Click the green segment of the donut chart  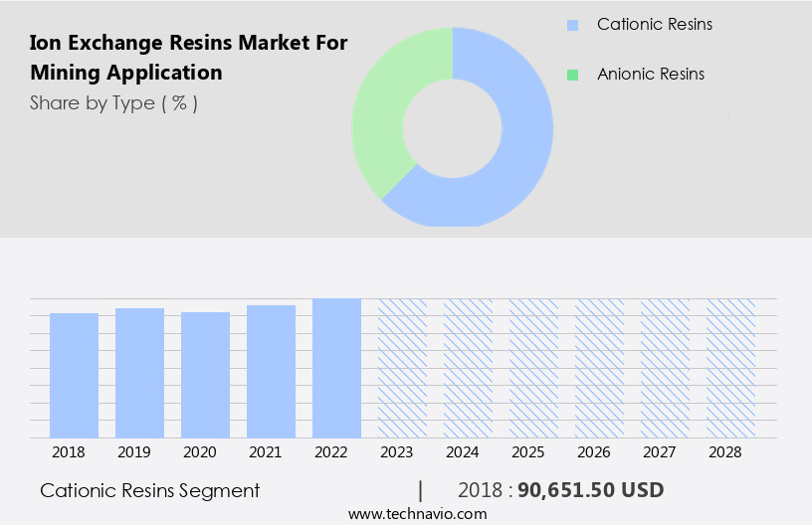383,109
